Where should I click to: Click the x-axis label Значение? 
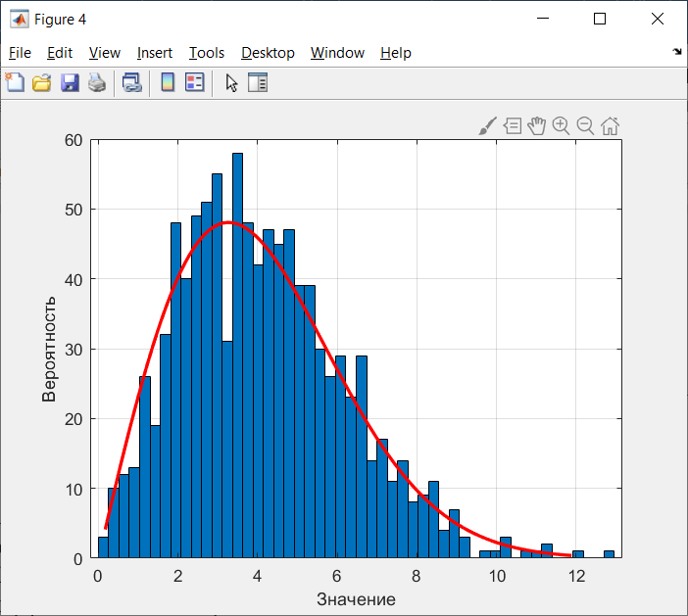[356, 599]
